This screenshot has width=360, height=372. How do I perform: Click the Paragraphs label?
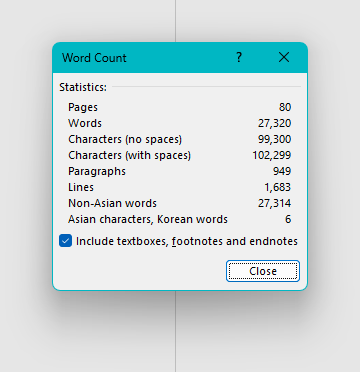tap(97, 171)
